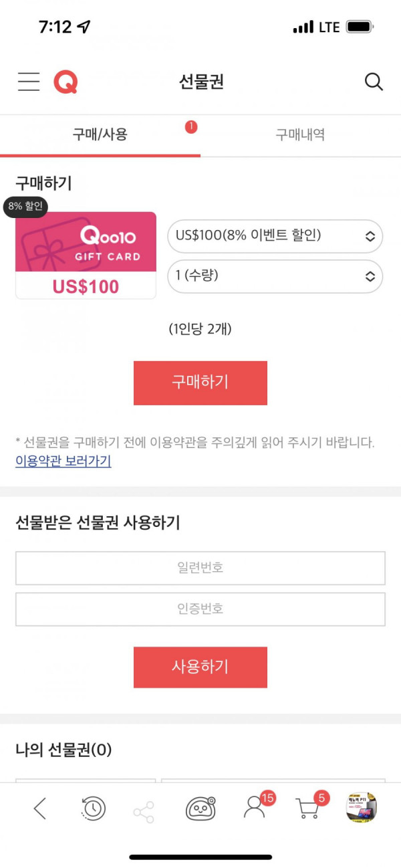Viewport: 401px width, 868px height.
Task: Open shopping cart with 5 items
Action: (x=309, y=807)
